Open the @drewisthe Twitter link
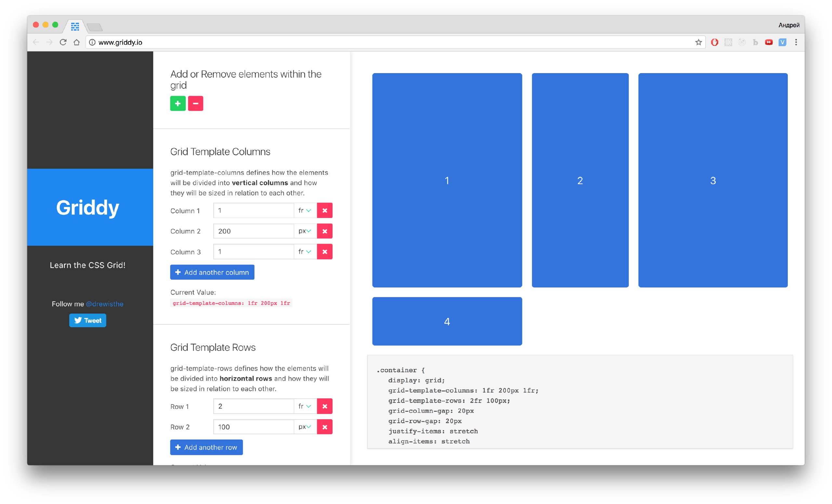Screen dimensions: 832x504 tap(105, 304)
